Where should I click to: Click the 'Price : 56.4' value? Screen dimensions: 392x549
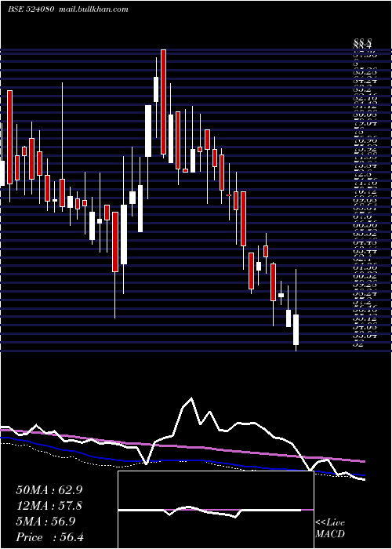[x=49, y=537]
